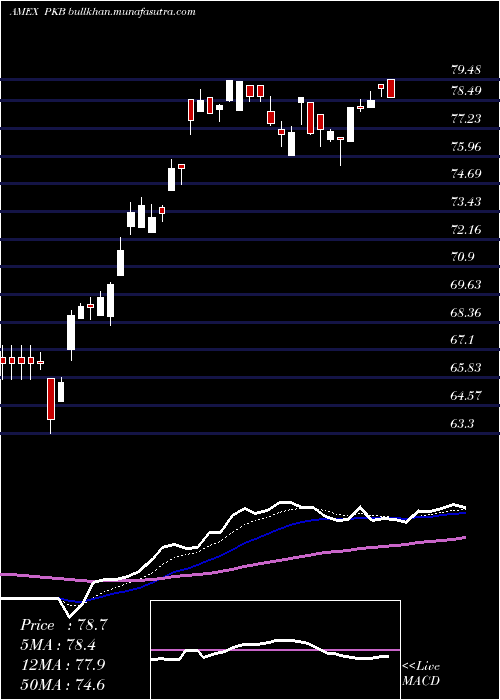This screenshot has height=700, width=500.
Task: Click the 50MA : 74.6 value
Action: click(63, 684)
